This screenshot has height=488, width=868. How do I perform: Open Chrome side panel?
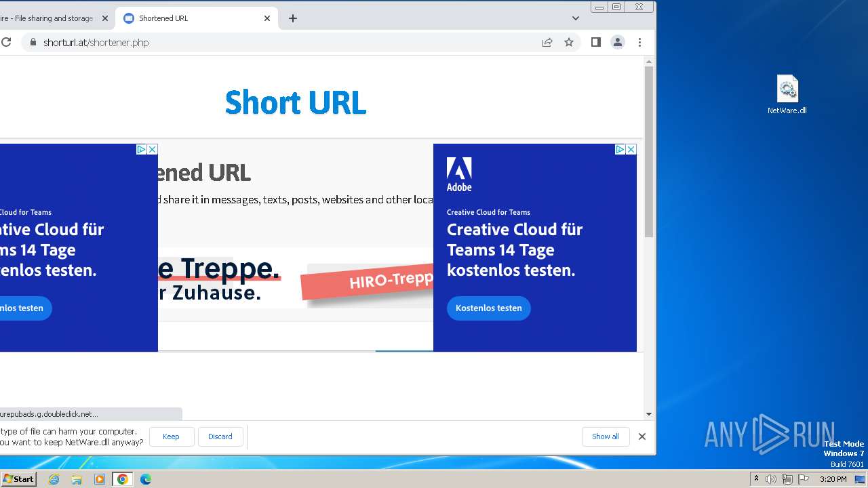[596, 42]
